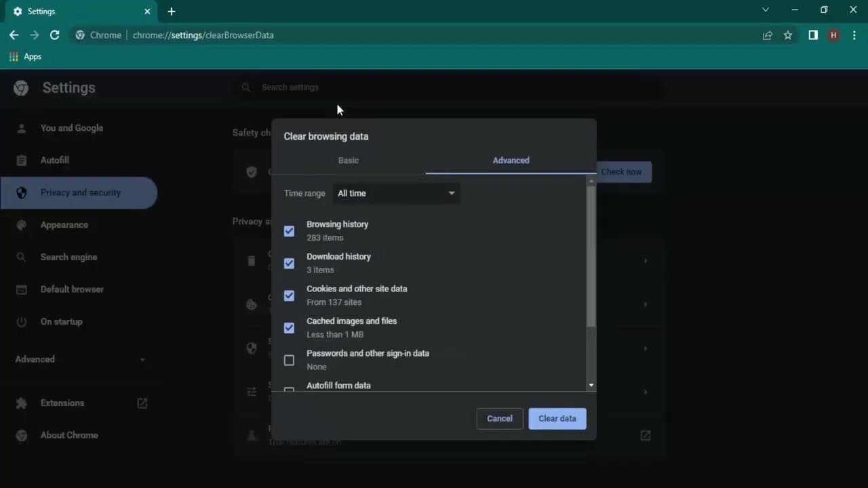Click the Clear data button
The width and height of the screenshot is (868, 488).
(557, 418)
